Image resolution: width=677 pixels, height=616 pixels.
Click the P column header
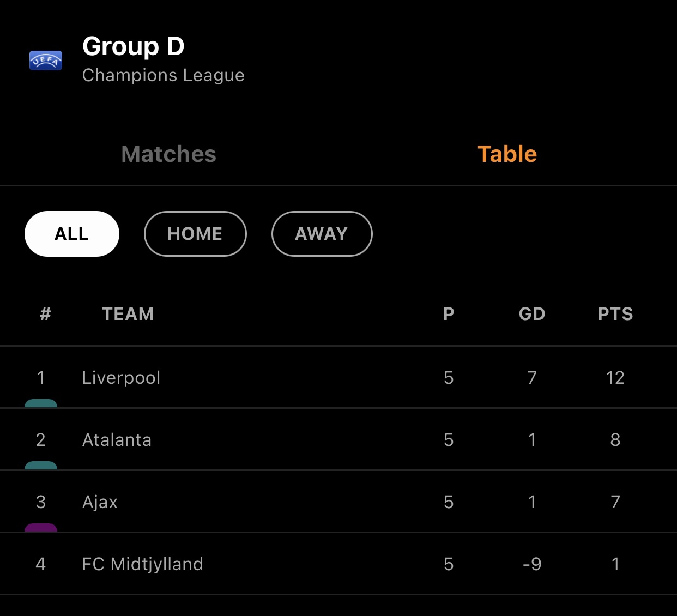point(449,314)
